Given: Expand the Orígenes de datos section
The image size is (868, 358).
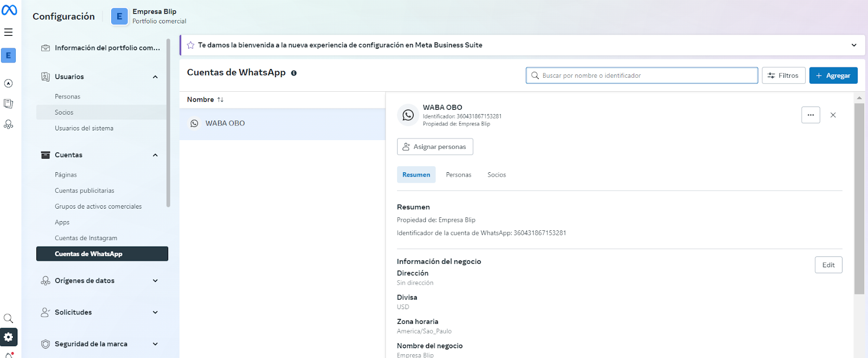Looking at the screenshot, I should [x=155, y=281].
